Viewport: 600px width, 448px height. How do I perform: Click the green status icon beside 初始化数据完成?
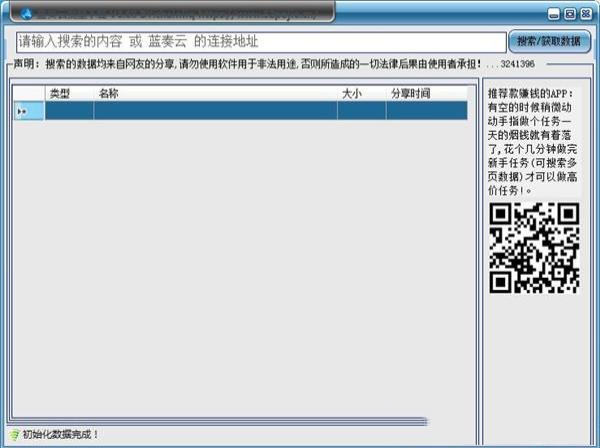[14, 435]
